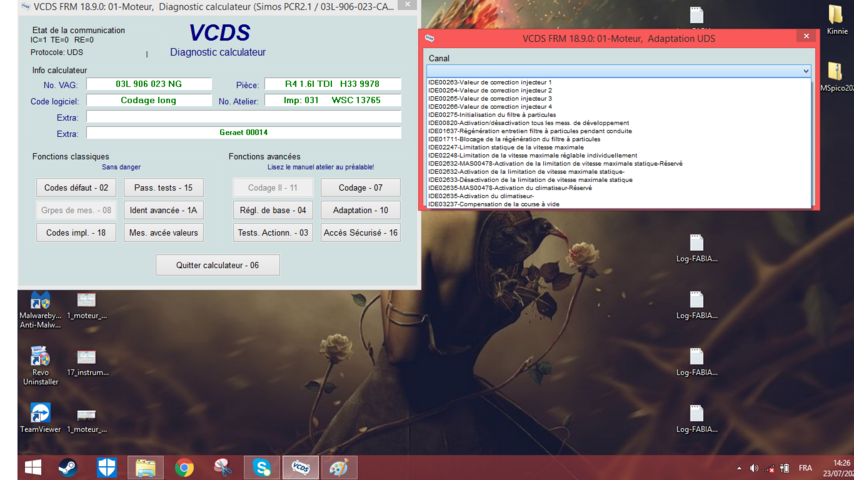This screenshot has height=480, width=854.
Task: Click the VCDS main window title icon
Action: point(25,7)
